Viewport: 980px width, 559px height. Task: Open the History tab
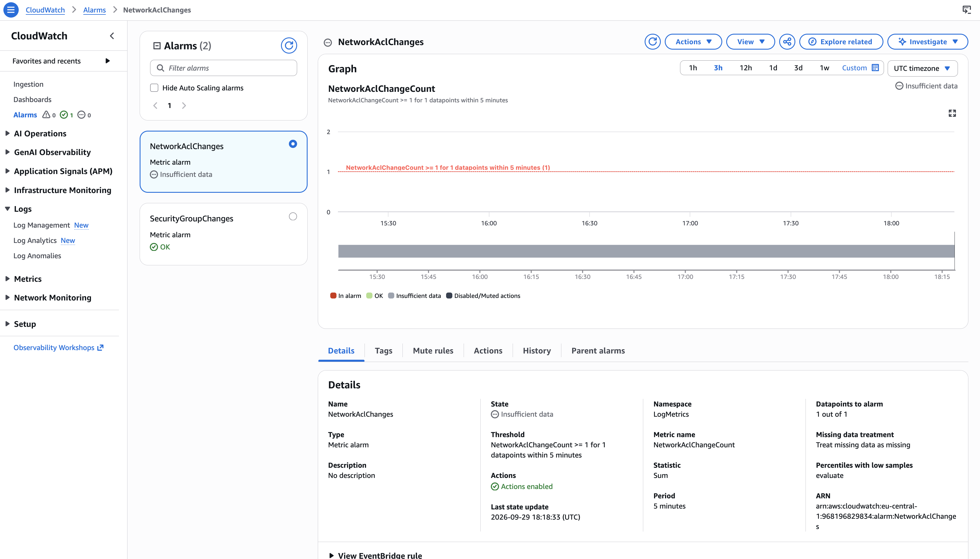(x=537, y=351)
